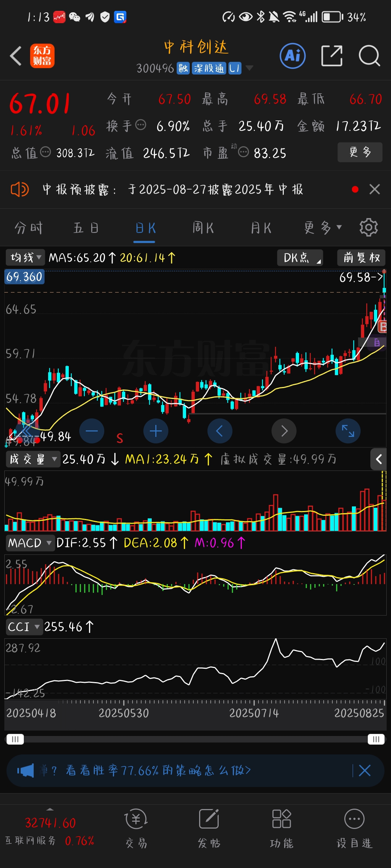This screenshot has width=391, height=868.
Task: Tap the red dot on announcement bar
Action: 355,189
